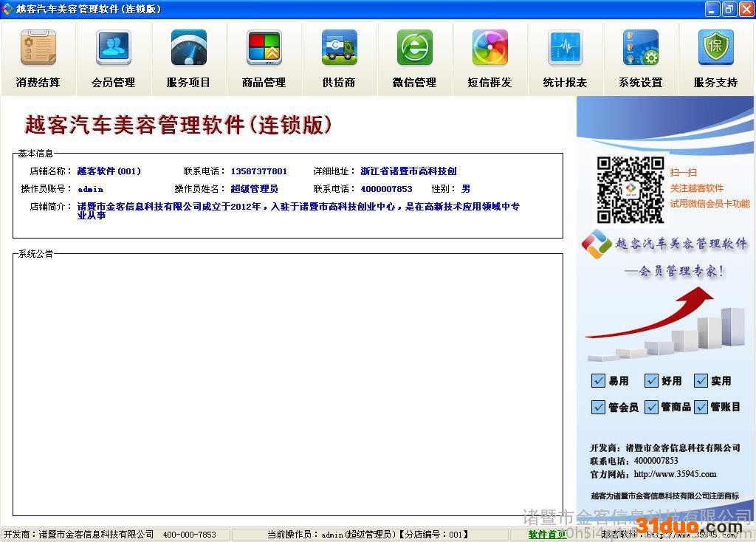The width and height of the screenshot is (756, 542).
Task: Toggle the 好用 checkbox
Action: click(x=651, y=381)
